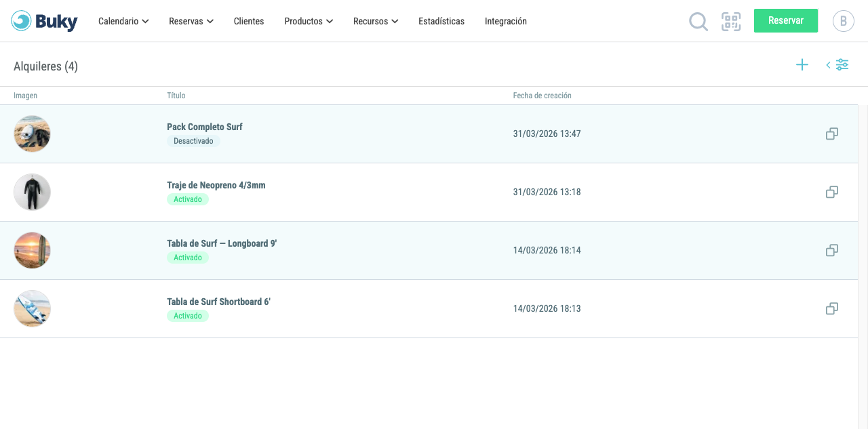
Task: Open the user avatar B menu
Action: pyautogui.click(x=843, y=21)
